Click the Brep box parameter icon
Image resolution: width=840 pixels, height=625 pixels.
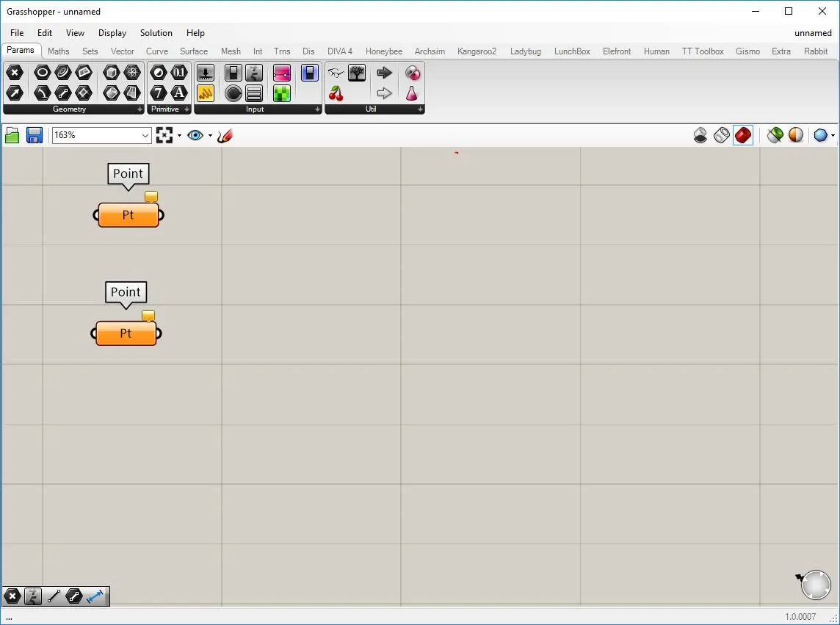[111, 73]
